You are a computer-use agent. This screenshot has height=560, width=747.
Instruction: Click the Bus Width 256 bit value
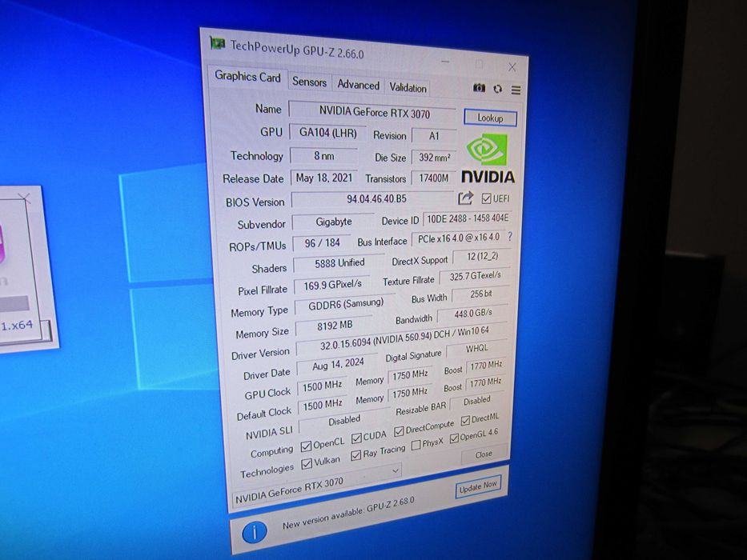click(480, 294)
